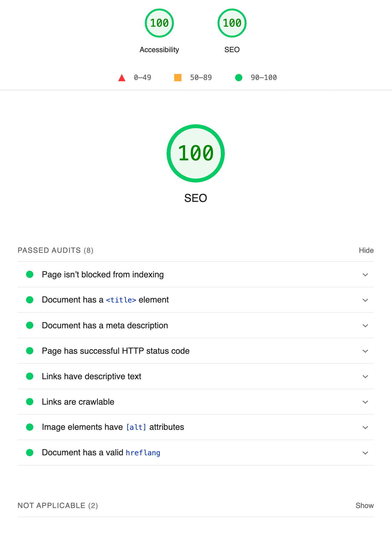Expand chevron for 'Document has a valid hreflang'
The height and width of the screenshot is (542, 392).
(x=365, y=453)
